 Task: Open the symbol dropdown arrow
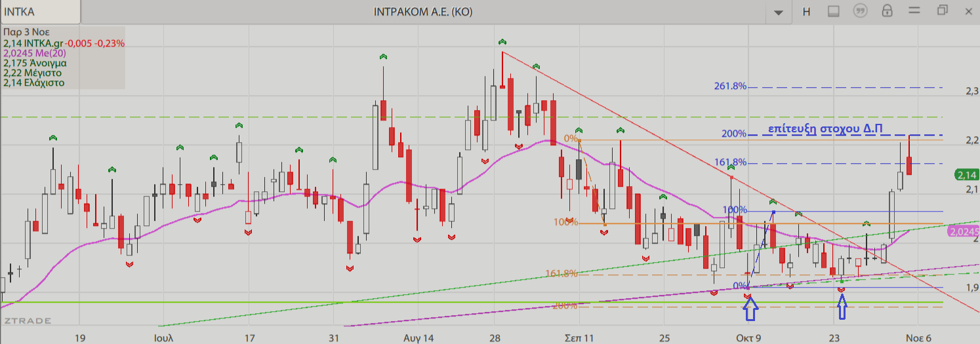click(779, 12)
